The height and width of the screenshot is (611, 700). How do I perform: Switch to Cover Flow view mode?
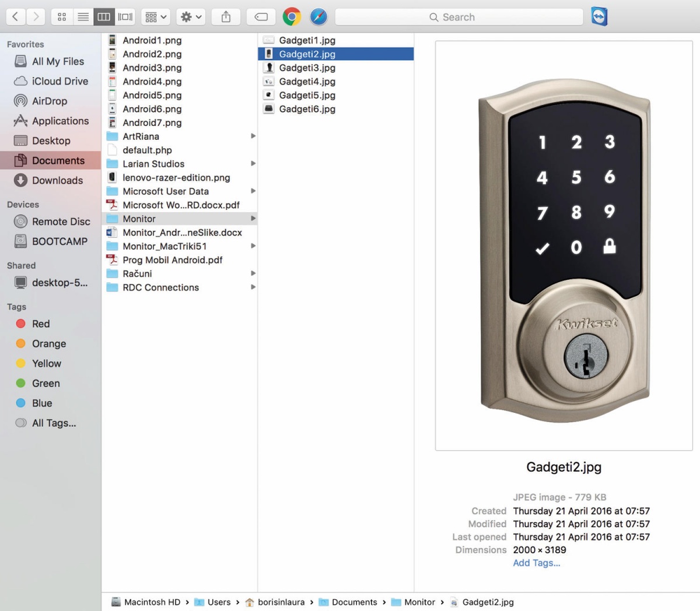coord(125,17)
